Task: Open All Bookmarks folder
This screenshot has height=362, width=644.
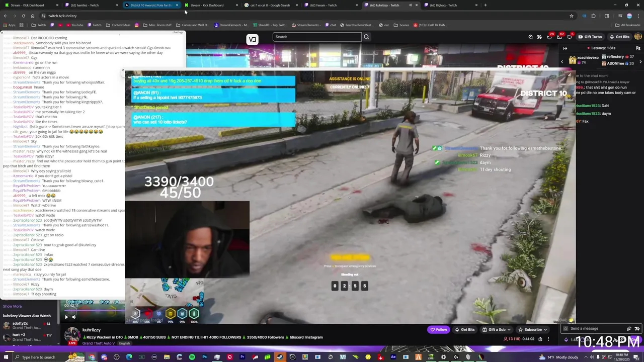Action: pyautogui.click(x=627, y=25)
